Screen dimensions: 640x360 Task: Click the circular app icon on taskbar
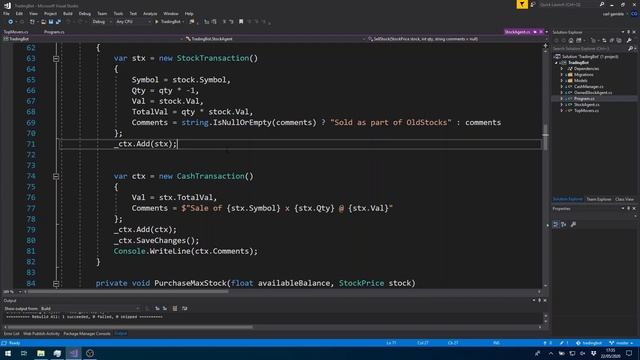click(x=90, y=353)
